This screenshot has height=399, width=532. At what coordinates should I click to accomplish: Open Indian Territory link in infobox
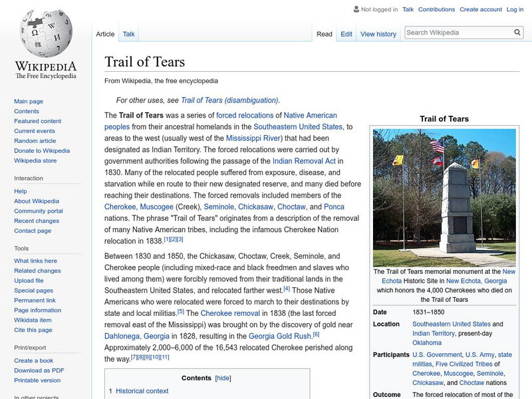(x=434, y=334)
